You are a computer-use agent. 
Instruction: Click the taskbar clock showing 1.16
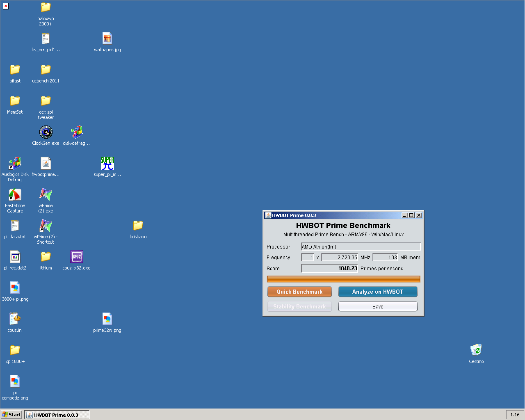515,415
